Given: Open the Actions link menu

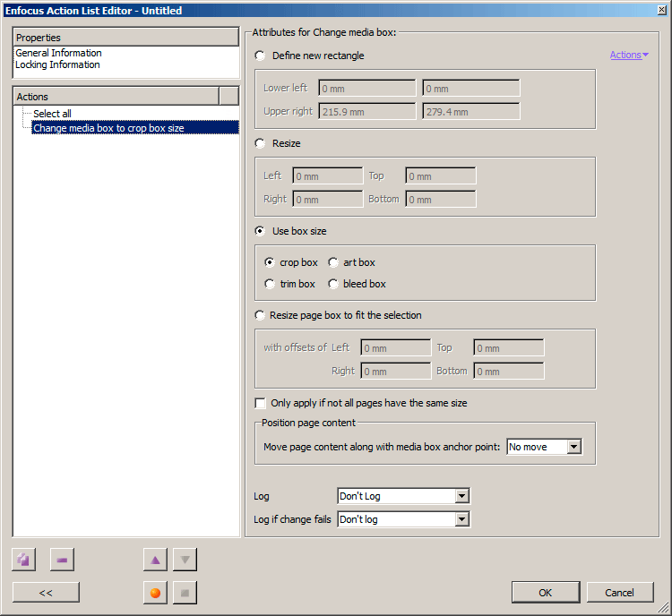Looking at the screenshot, I should [629, 55].
